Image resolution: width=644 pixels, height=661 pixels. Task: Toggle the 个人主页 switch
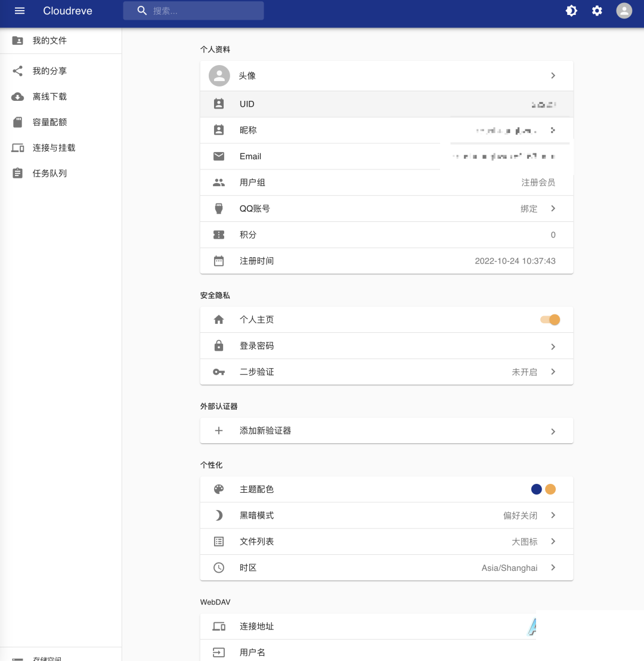pos(550,320)
